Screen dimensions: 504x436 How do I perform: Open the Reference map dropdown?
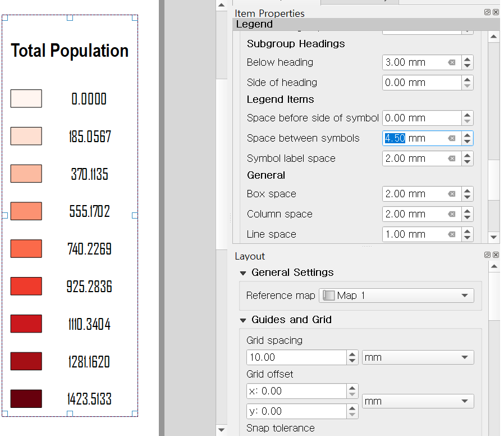pos(396,296)
